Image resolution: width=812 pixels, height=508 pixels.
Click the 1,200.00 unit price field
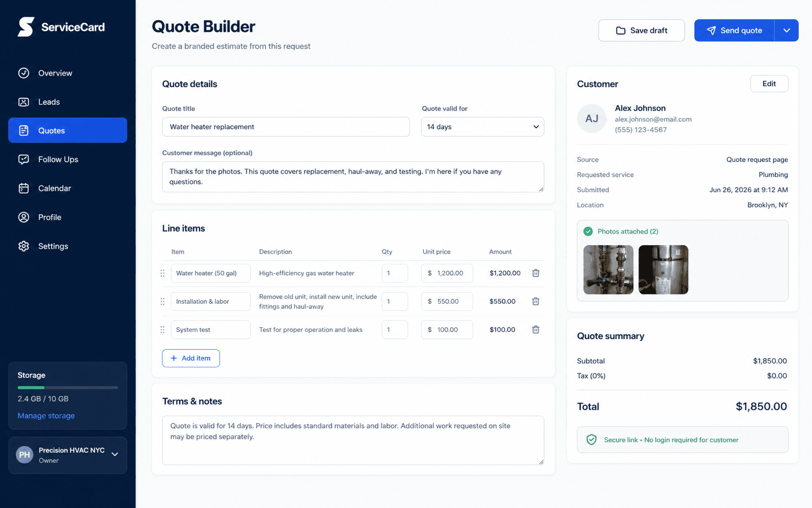(447, 273)
